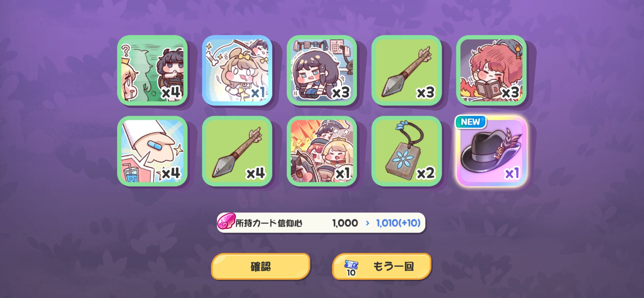Draw again with the もう一回 button
This screenshot has width=644, height=298.
(x=382, y=266)
